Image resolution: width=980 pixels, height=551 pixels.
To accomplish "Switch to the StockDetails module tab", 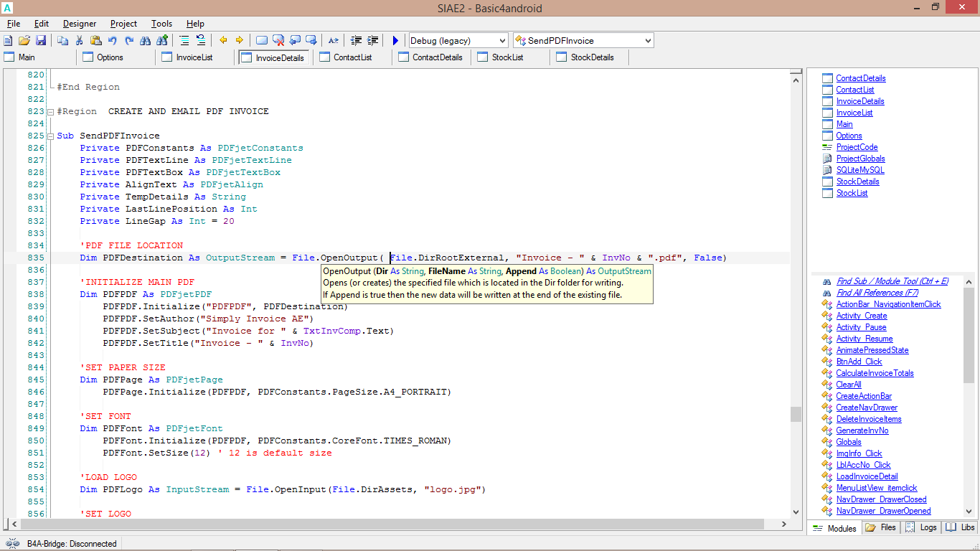I will (590, 57).
